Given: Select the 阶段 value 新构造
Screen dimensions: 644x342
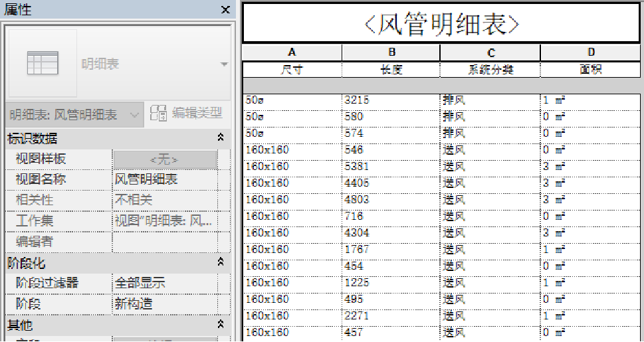Looking at the screenshot, I should [x=165, y=304].
